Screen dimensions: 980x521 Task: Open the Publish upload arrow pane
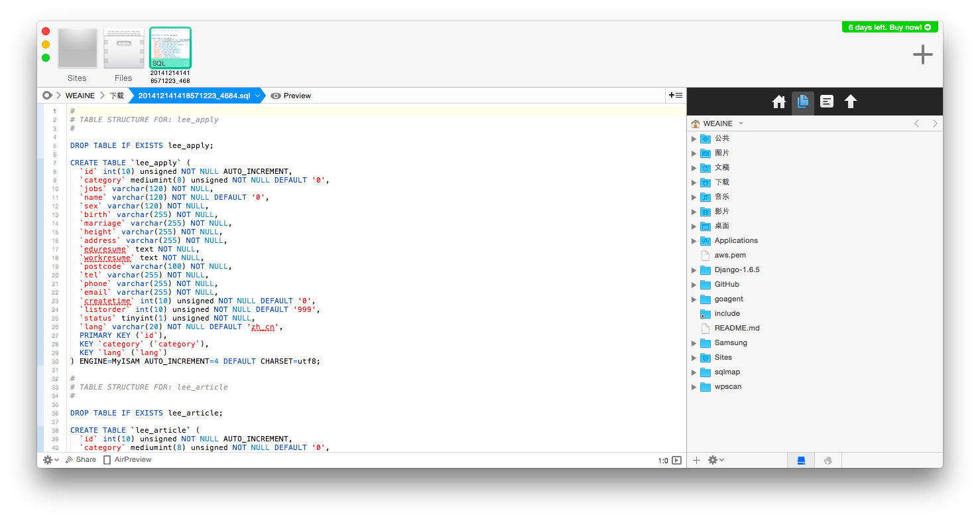tap(851, 102)
